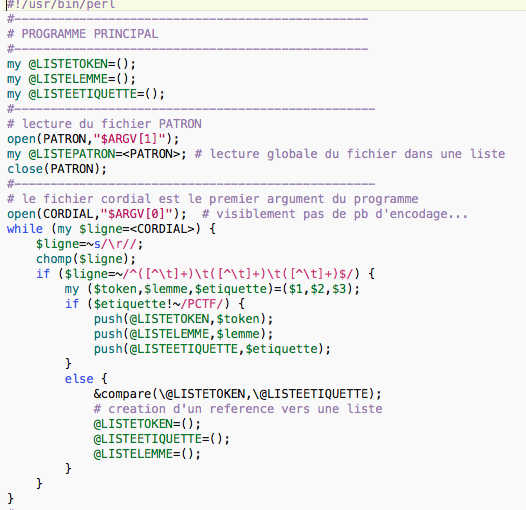Image resolution: width=526 pixels, height=510 pixels.
Task: Click the line 'push(@LISTEETIQUETTE,$etiquette);'
Action: click(212, 349)
